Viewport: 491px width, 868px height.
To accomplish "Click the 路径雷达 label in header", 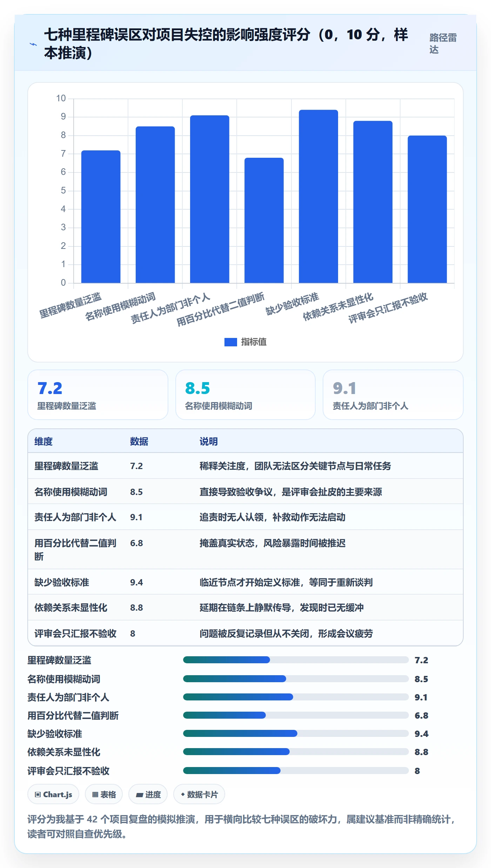I will (443, 43).
